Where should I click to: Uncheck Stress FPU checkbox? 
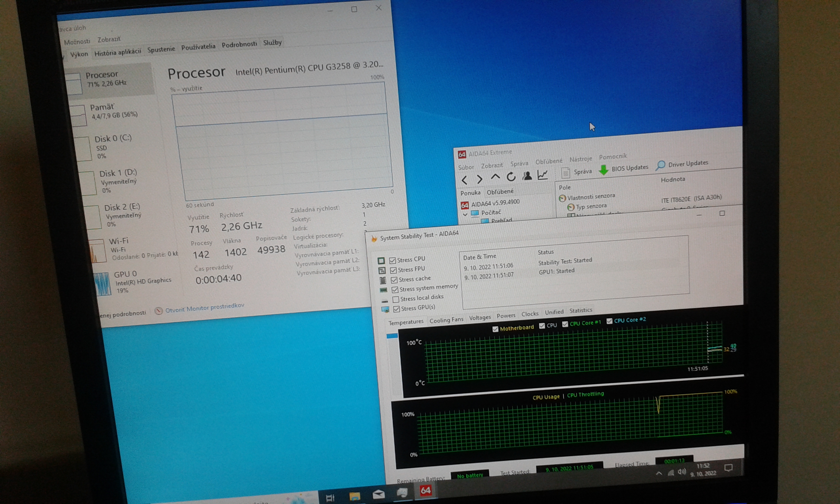pos(393,270)
